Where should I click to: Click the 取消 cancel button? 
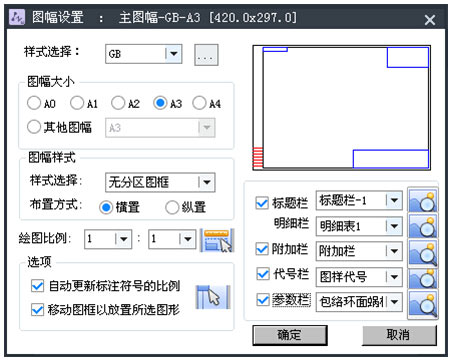399,335
